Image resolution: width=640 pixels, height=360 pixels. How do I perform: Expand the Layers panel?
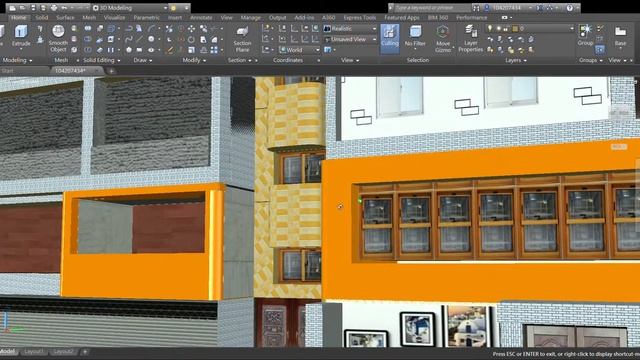tap(516, 60)
